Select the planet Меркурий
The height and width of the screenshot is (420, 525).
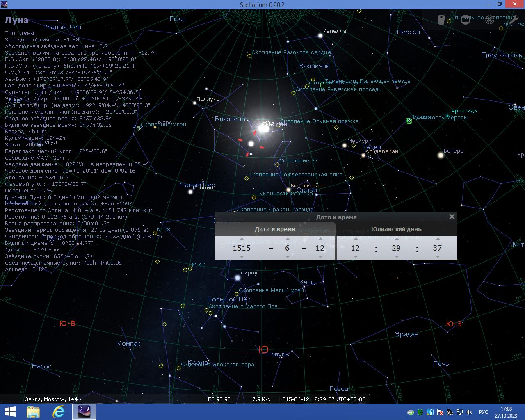coord(345,146)
